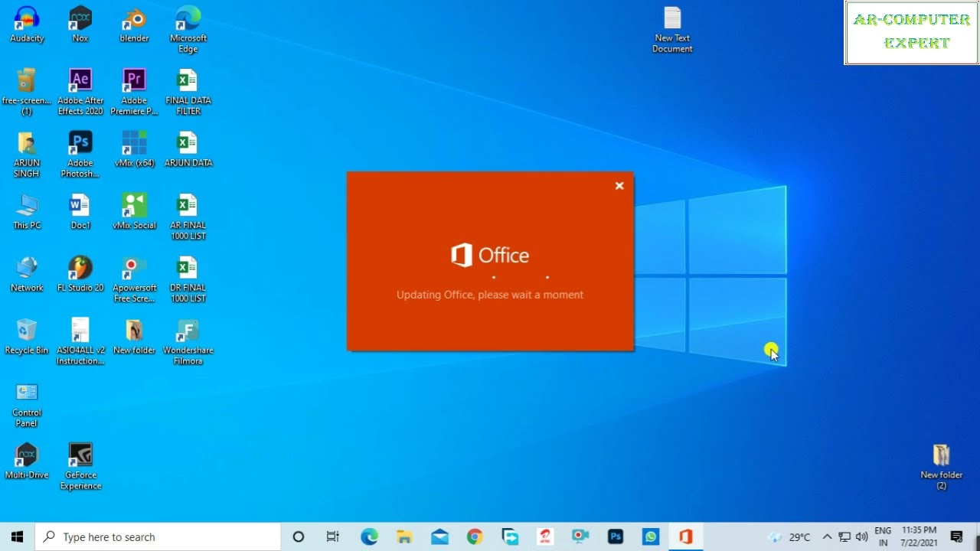Select the New Text Document file
This screenshot has width=980, height=551.
672,30
